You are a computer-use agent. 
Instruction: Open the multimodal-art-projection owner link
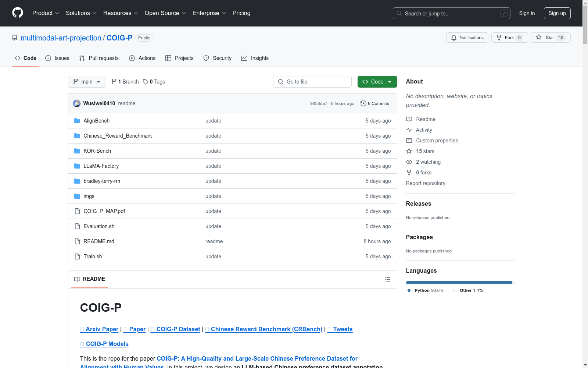pos(61,38)
